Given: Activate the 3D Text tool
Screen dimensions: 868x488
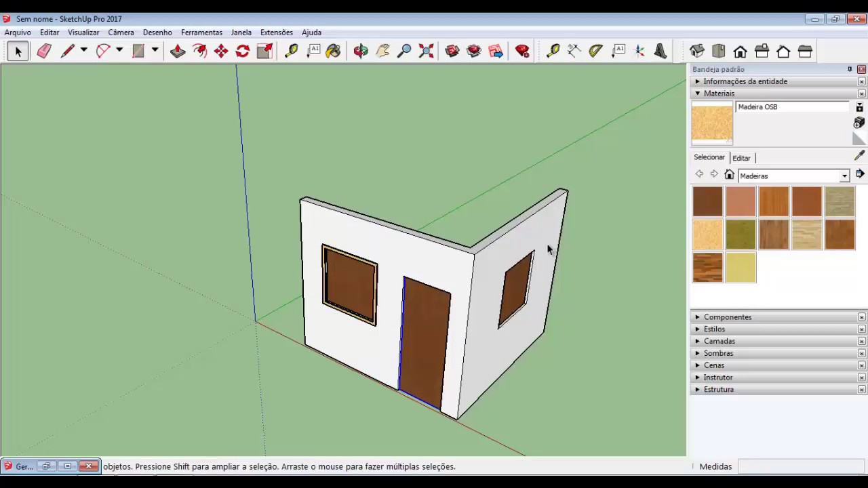Looking at the screenshot, I should point(660,51).
